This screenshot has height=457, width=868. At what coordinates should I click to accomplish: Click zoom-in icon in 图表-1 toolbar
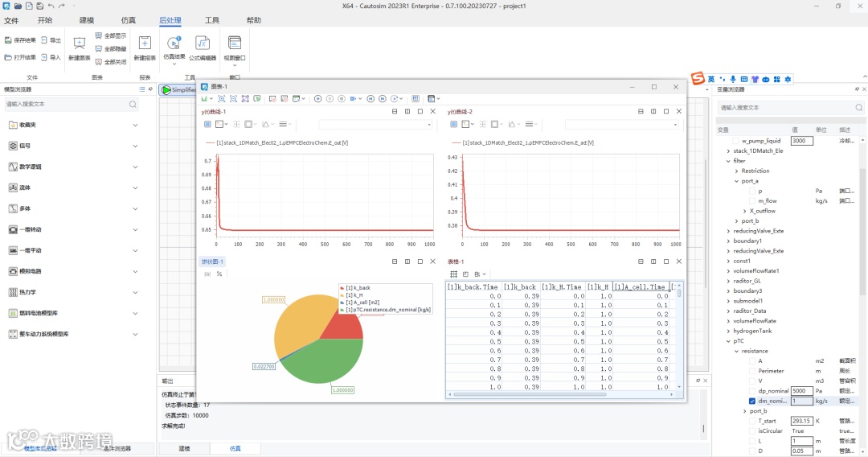click(222, 99)
